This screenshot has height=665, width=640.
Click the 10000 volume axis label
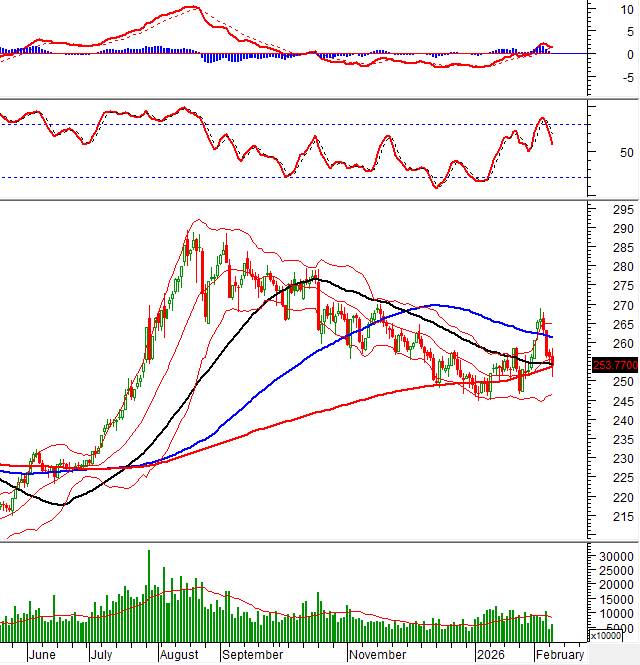pyautogui.click(x=616, y=613)
